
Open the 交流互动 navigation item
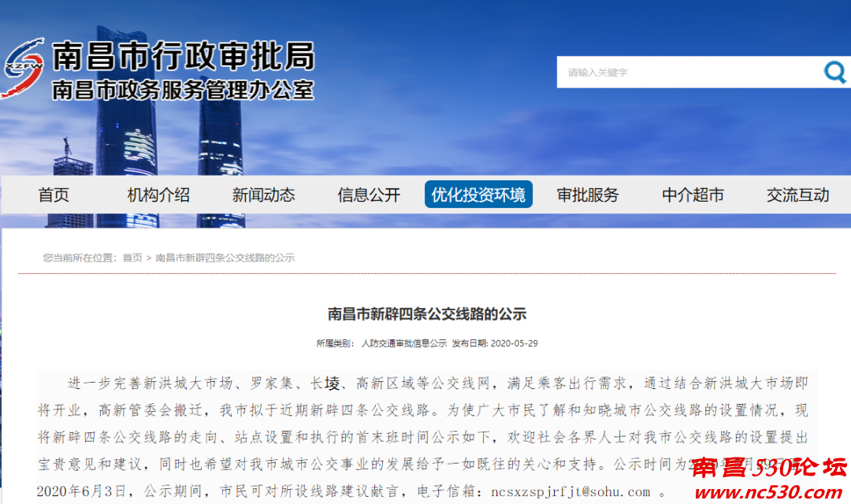pos(797,195)
